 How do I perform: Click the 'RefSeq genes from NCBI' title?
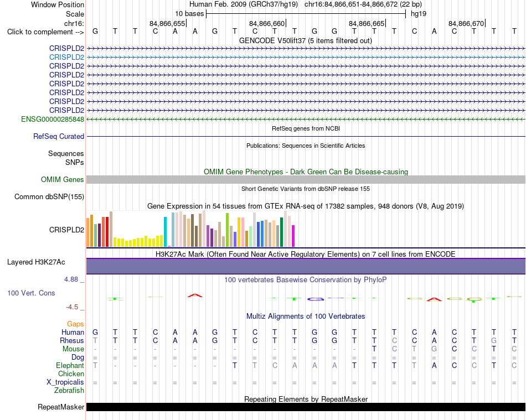click(306, 128)
